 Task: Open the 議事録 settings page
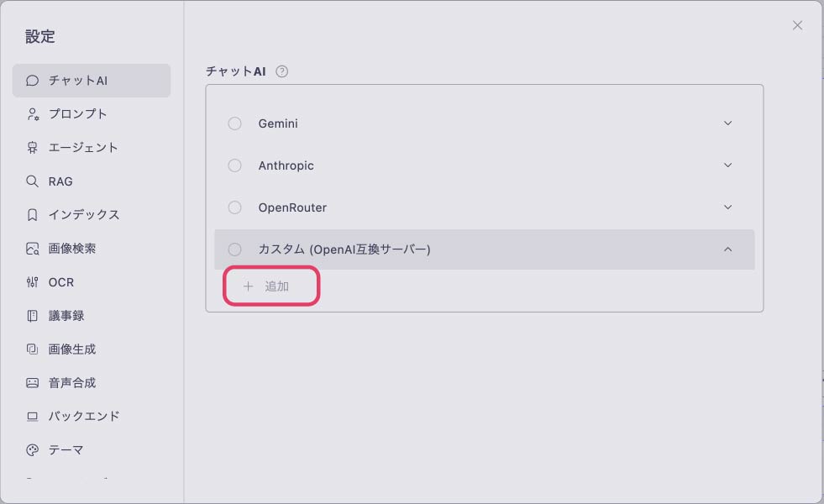point(92,316)
